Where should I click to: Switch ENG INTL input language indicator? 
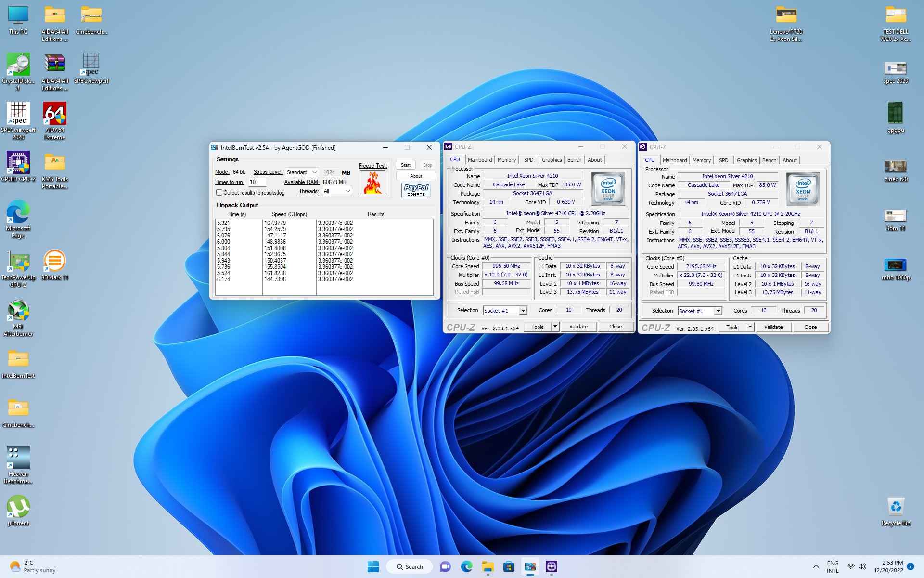click(x=833, y=566)
